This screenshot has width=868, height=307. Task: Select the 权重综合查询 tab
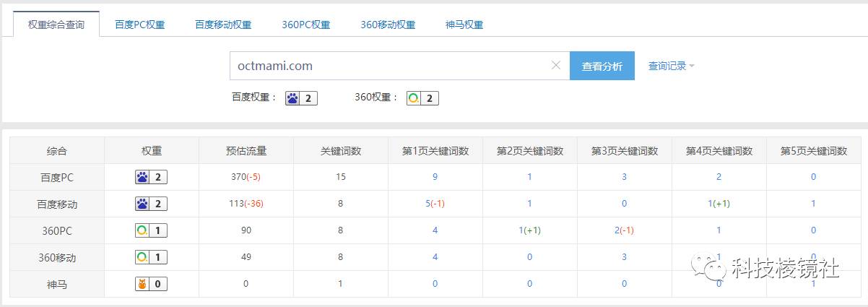[56, 25]
